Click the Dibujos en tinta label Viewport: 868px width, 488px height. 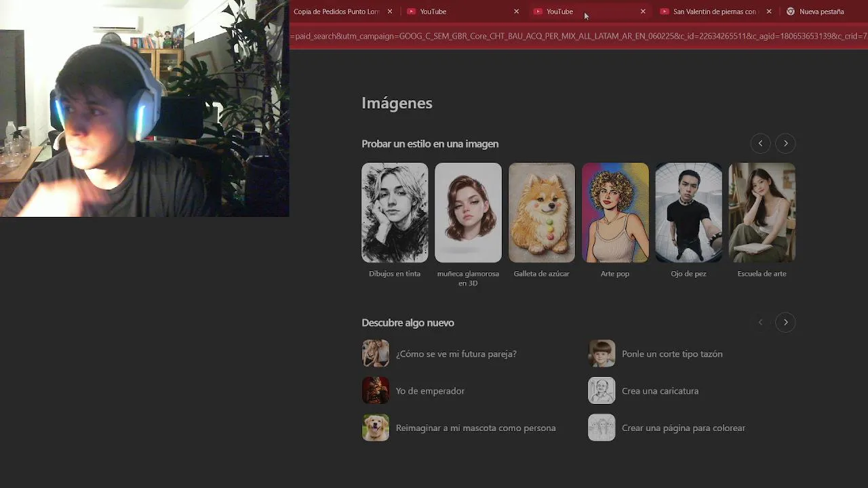[395, 274]
